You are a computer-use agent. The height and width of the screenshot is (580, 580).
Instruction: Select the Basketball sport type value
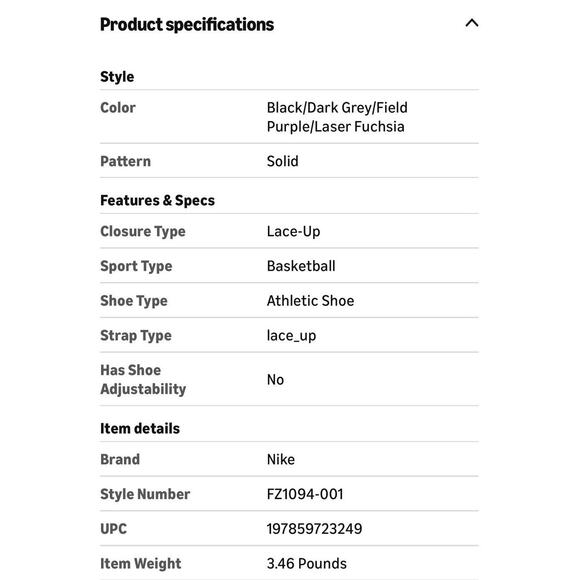301,266
